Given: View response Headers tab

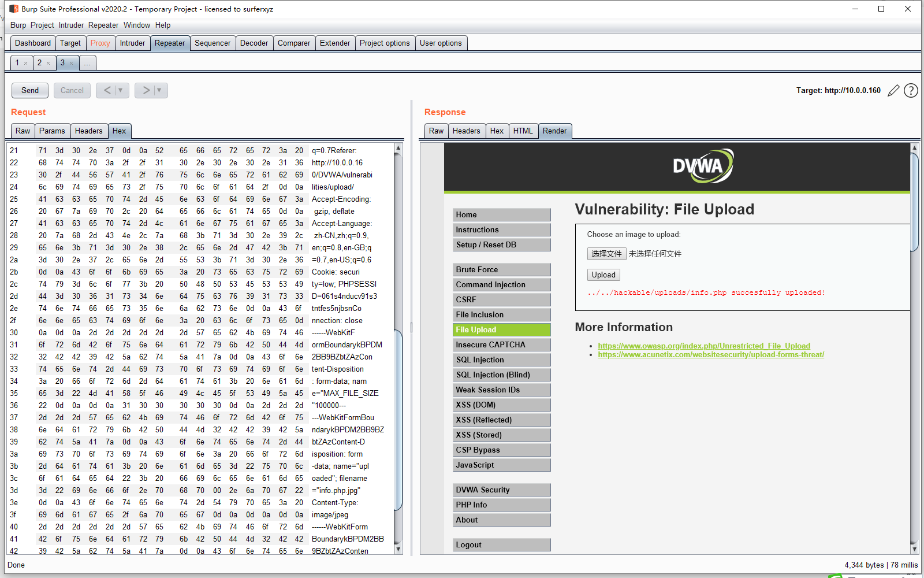Looking at the screenshot, I should pyautogui.click(x=467, y=131).
